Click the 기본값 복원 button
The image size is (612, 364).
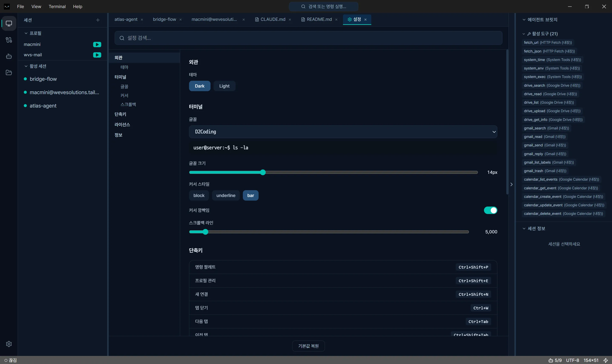[308, 346]
